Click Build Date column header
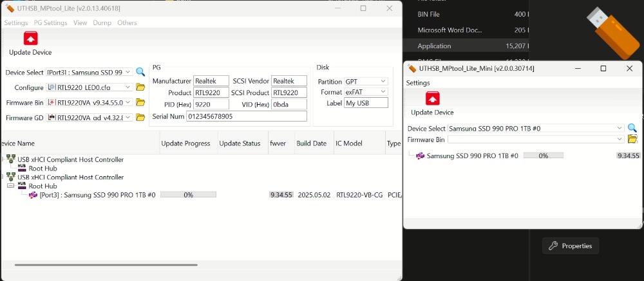The height and width of the screenshot is (281, 644). point(314,143)
